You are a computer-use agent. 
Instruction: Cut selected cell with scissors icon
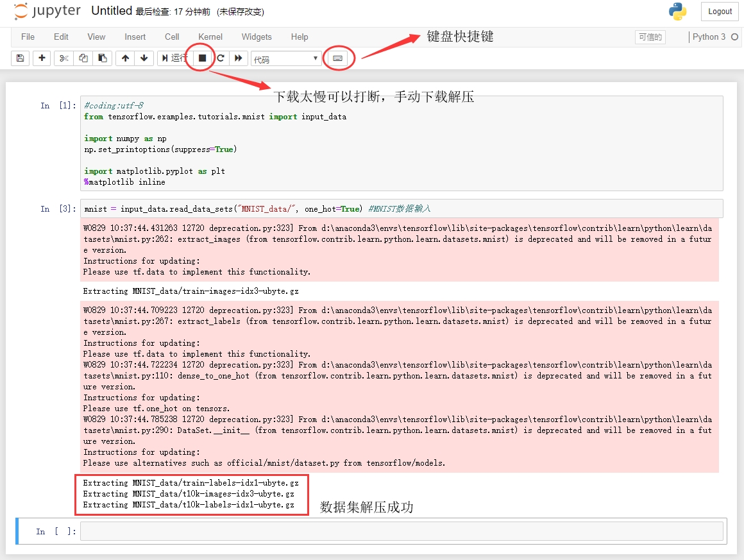tap(63, 58)
